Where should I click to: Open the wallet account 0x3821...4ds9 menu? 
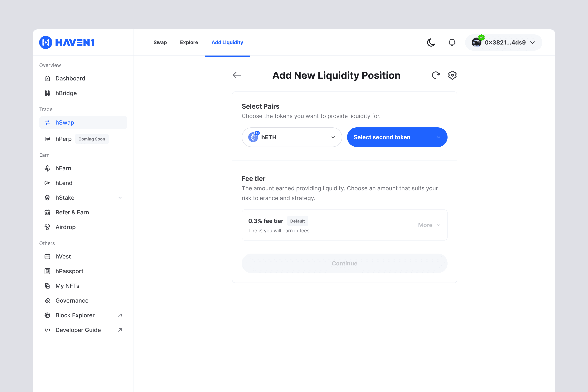(x=503, y=42)
